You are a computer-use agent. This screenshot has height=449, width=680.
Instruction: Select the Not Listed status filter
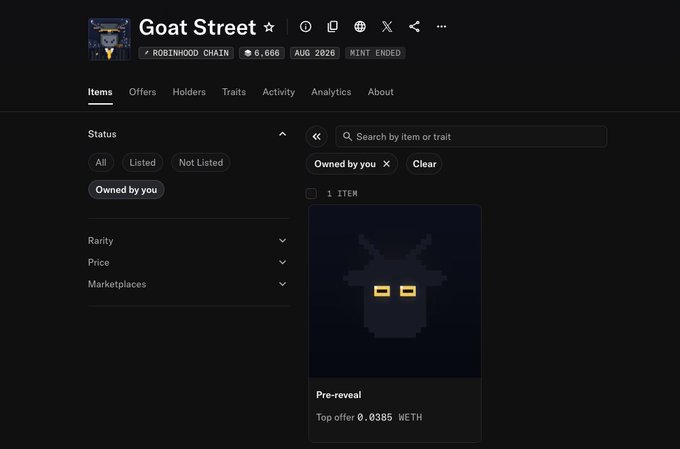(x=201, y=163)
